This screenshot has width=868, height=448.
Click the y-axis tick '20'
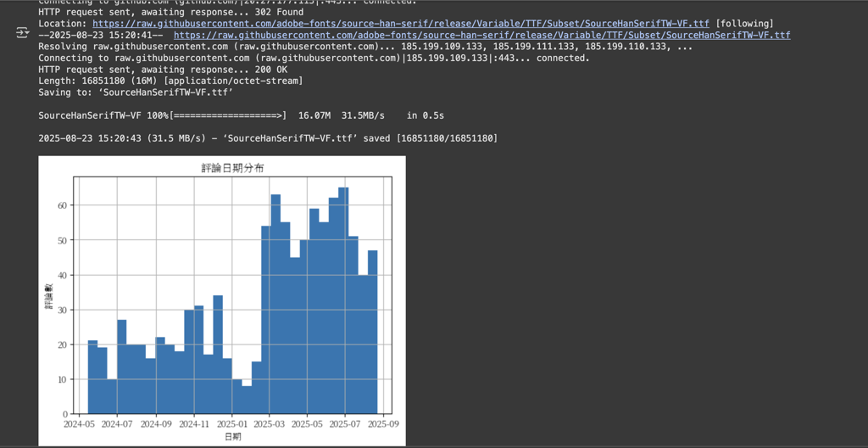coord(64,344)
